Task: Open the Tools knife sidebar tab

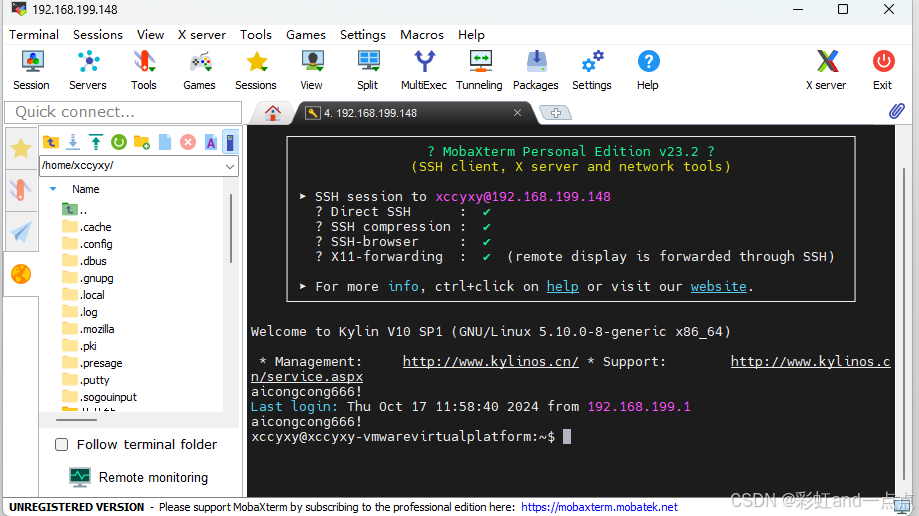Action: tap(21, 190)
